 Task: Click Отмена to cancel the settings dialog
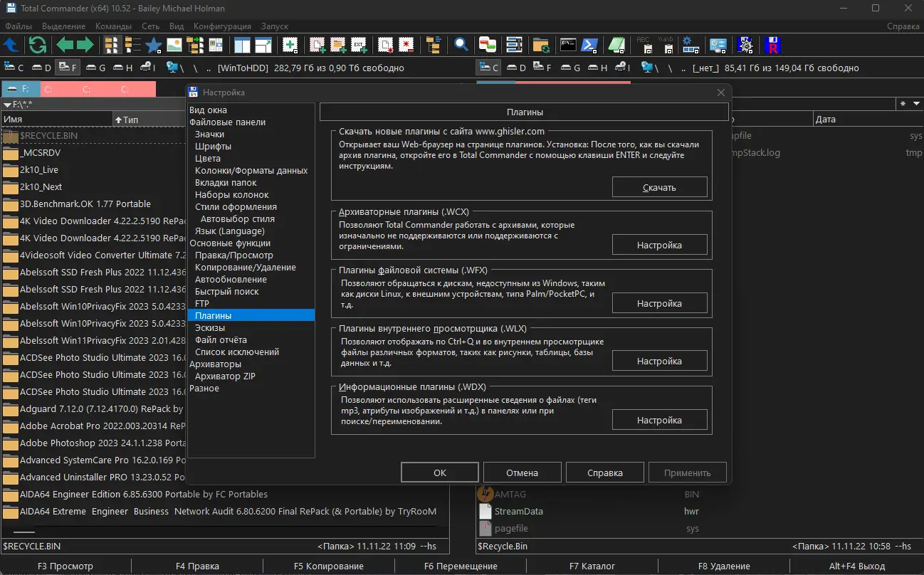pos(522,473)
